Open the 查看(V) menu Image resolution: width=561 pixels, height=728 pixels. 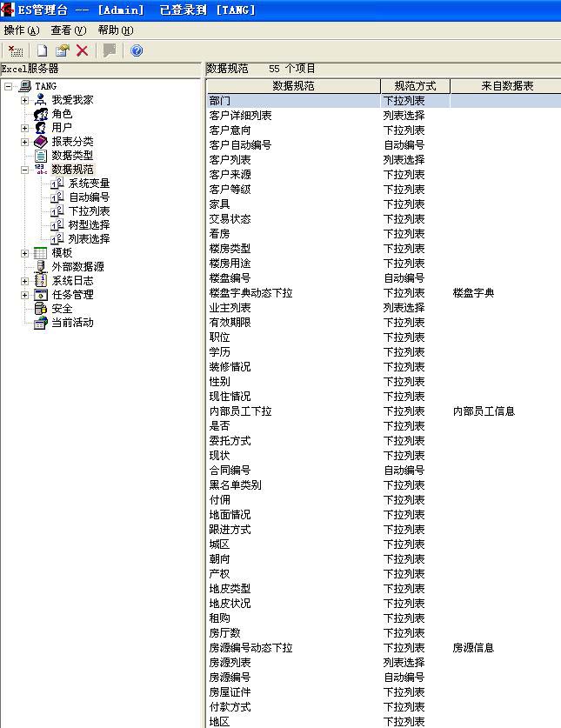click(x=69, y=30)
